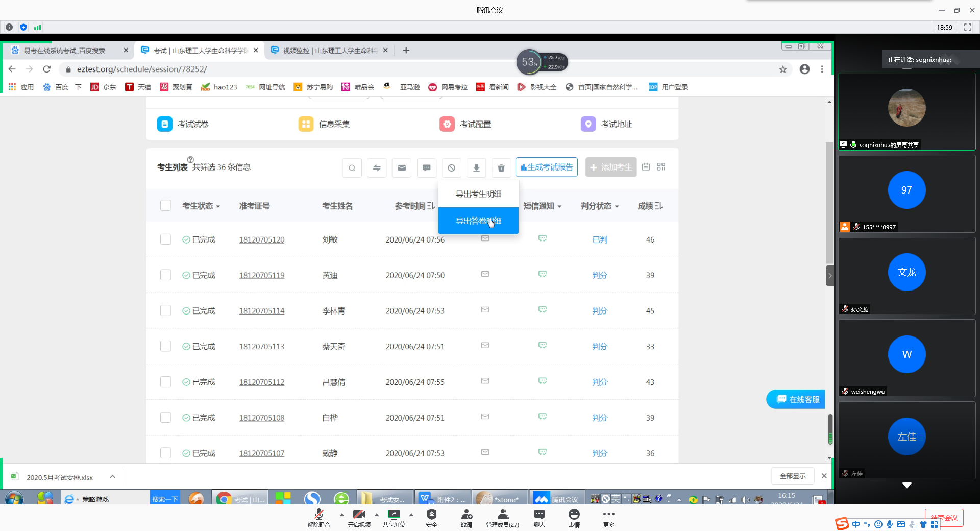This screenshot has width=980, height=531.
Task: Click the 生成考试报告 button
Action: (x=546, y=167)
